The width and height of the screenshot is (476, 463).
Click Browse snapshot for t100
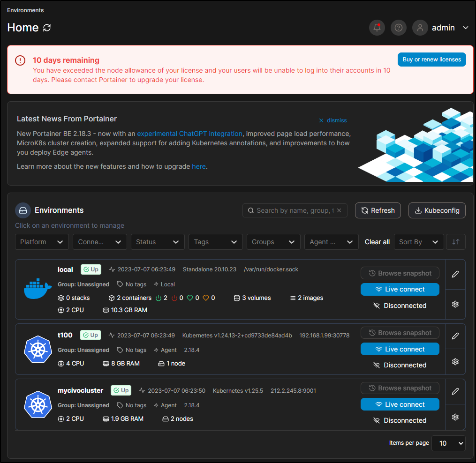400,333
